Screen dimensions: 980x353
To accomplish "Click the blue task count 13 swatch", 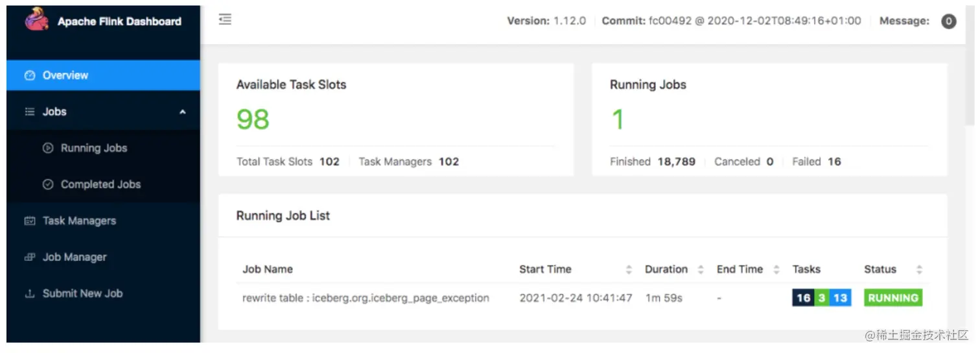I will pos(840,298).
